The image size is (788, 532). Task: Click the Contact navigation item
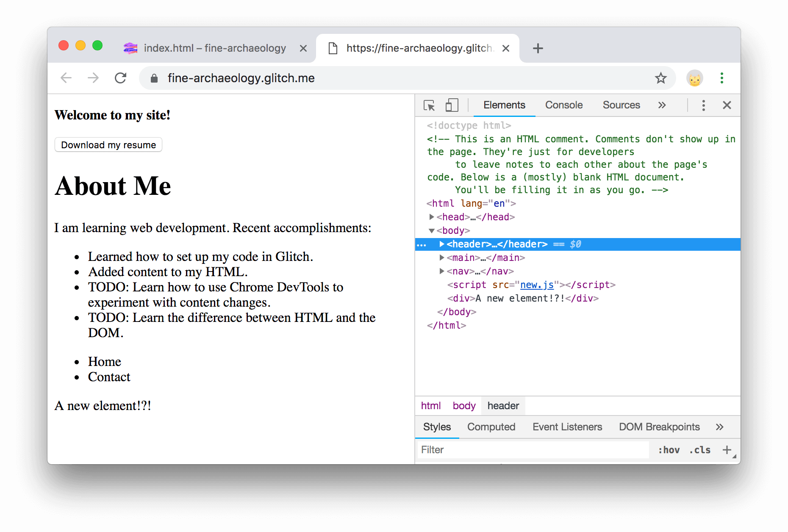pyautogui.click(x=109, y=377)
